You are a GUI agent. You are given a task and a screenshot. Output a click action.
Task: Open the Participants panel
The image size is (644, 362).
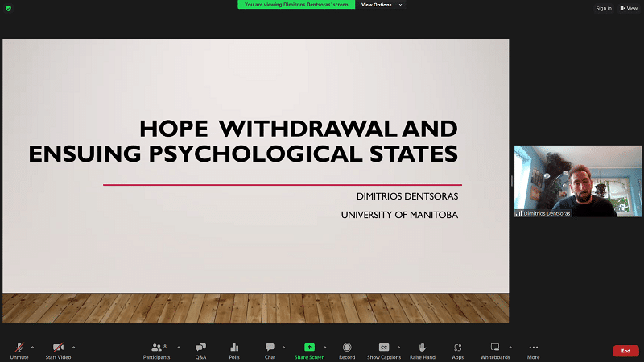click(x=156, y=349)
